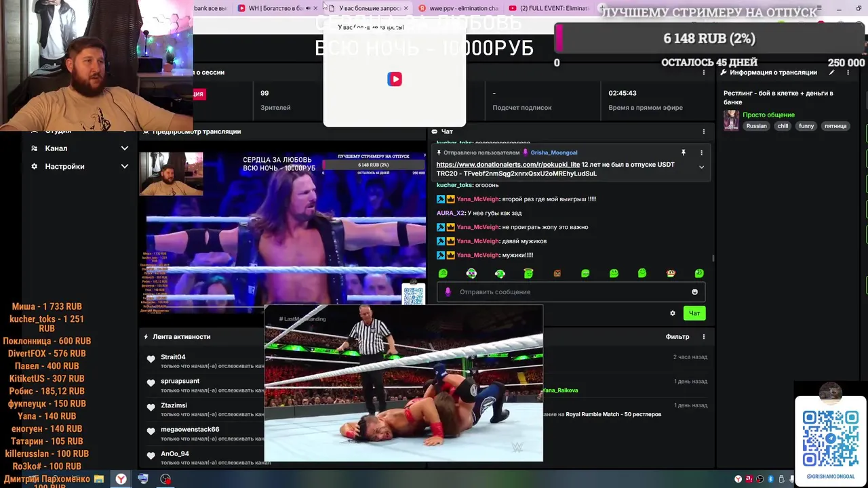Send message with green Чат button
868x488 pixels.
[x=694, y=313]
